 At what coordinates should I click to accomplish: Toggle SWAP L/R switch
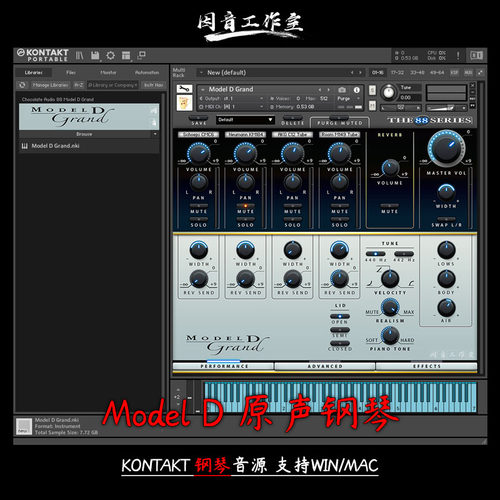tap(446, 219)
